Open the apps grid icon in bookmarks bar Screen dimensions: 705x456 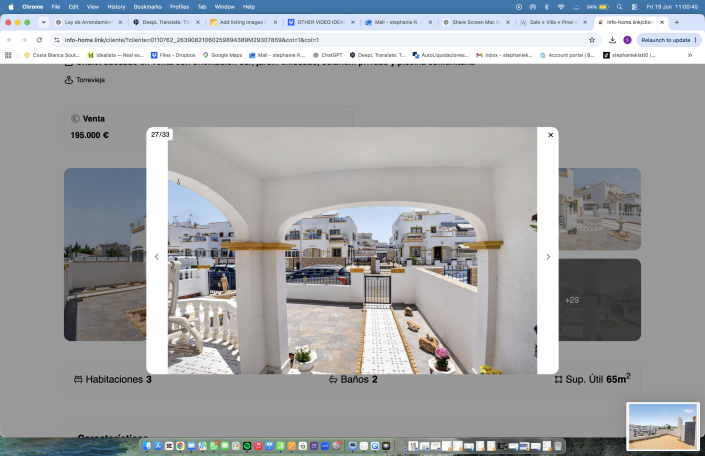[8, 55]
